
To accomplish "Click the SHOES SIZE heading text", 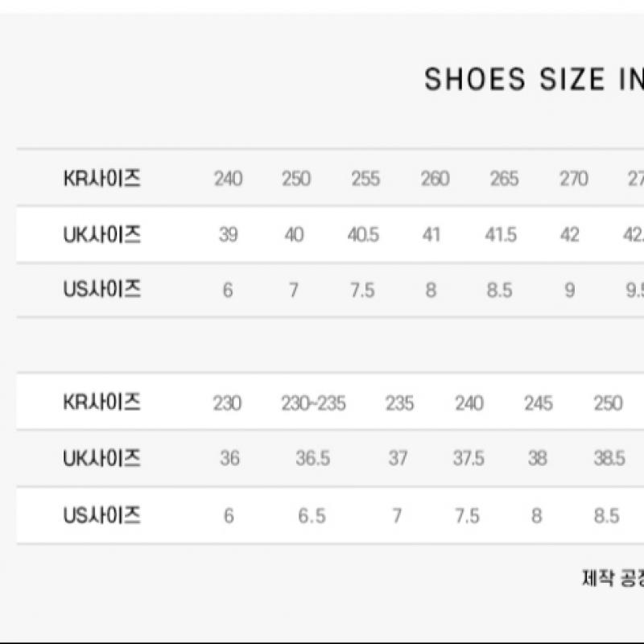I will click(x=533, y=80).
